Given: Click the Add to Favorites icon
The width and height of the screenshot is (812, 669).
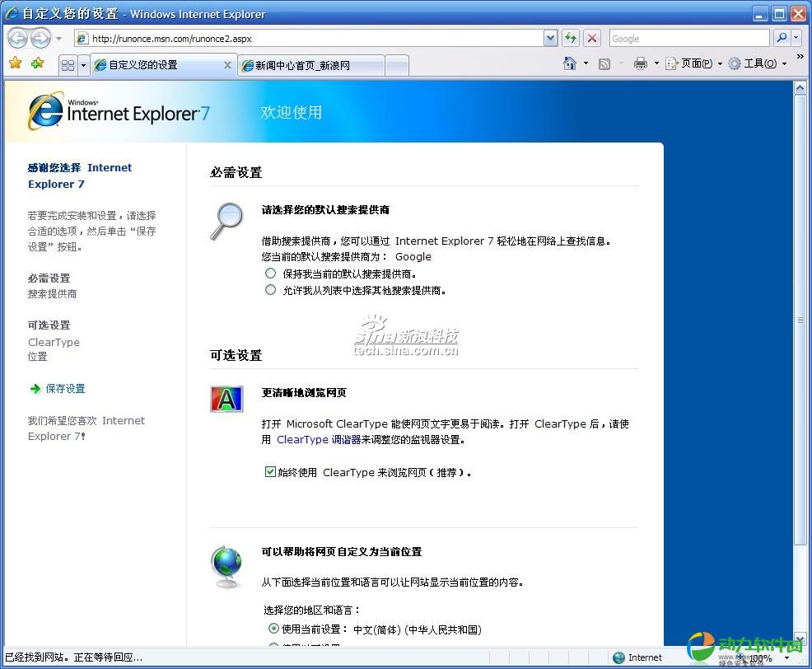Looking at the screenshot, I should pyautogui.click(x=37, y=63).
